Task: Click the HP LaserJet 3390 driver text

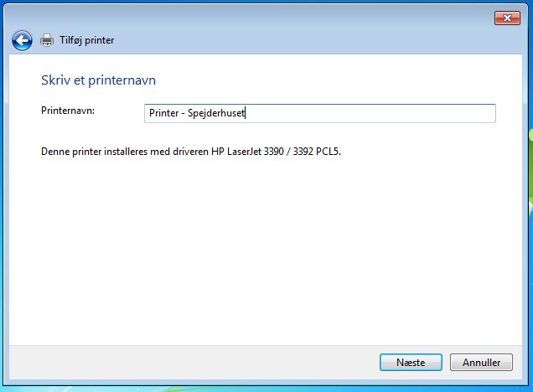Action: (x=191, y=152)
